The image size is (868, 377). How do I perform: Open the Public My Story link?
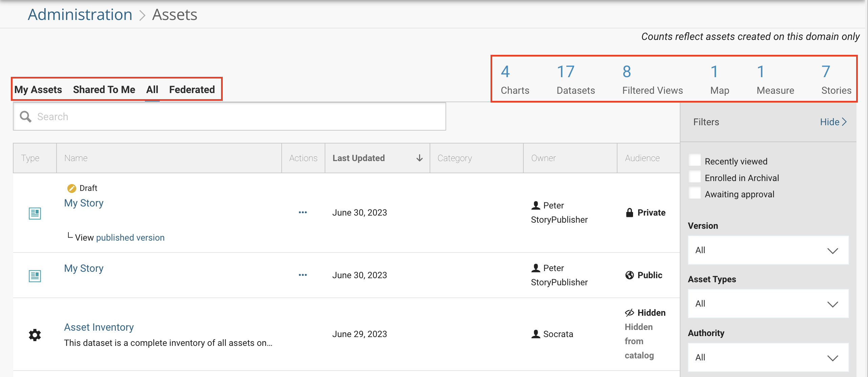(84, 268)
